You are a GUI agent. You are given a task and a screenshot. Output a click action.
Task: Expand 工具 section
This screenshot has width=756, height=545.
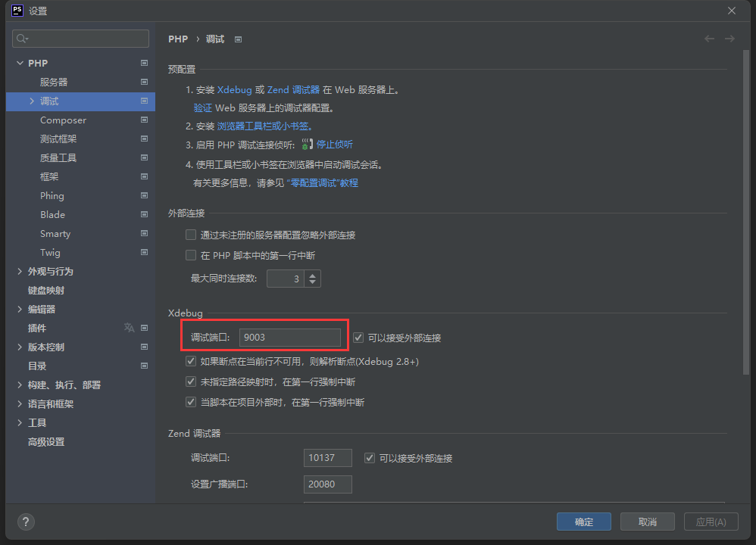tap(20, 422)
